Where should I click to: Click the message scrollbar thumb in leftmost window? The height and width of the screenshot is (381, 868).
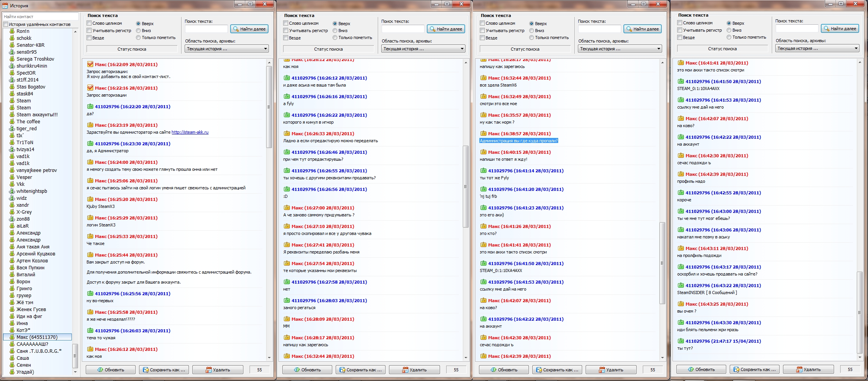[269, 107]
